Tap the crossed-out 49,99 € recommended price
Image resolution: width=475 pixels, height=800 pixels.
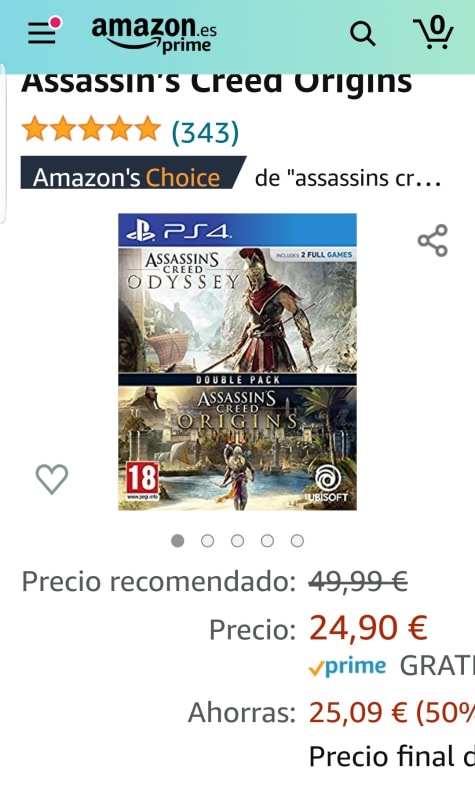click(358, 581)
